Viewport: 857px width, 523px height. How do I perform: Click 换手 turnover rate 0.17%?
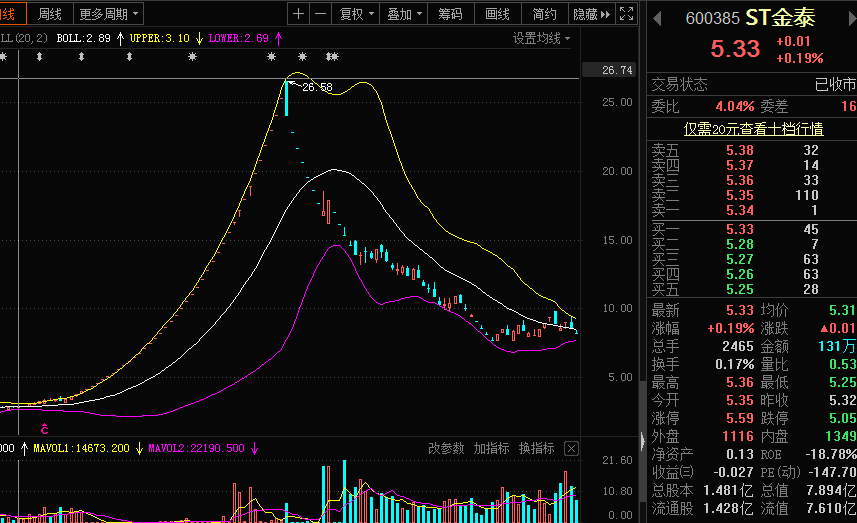[x=735, y=365]
